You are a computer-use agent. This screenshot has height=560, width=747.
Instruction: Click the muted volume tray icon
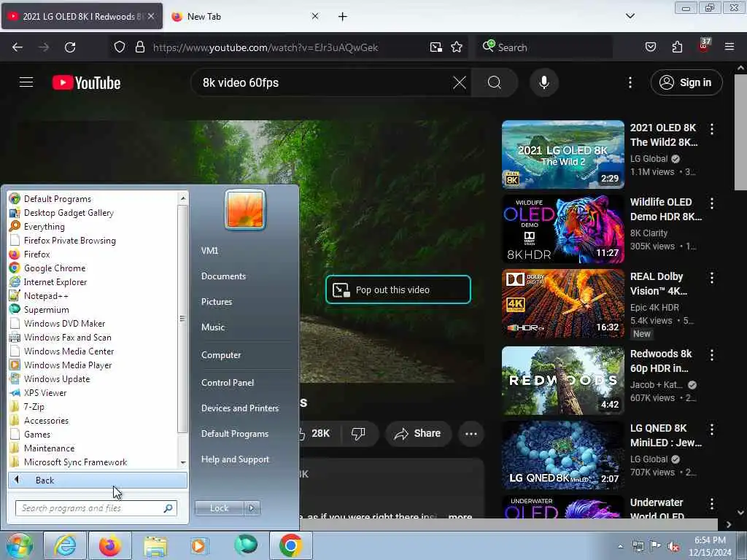tap(673, 546)
